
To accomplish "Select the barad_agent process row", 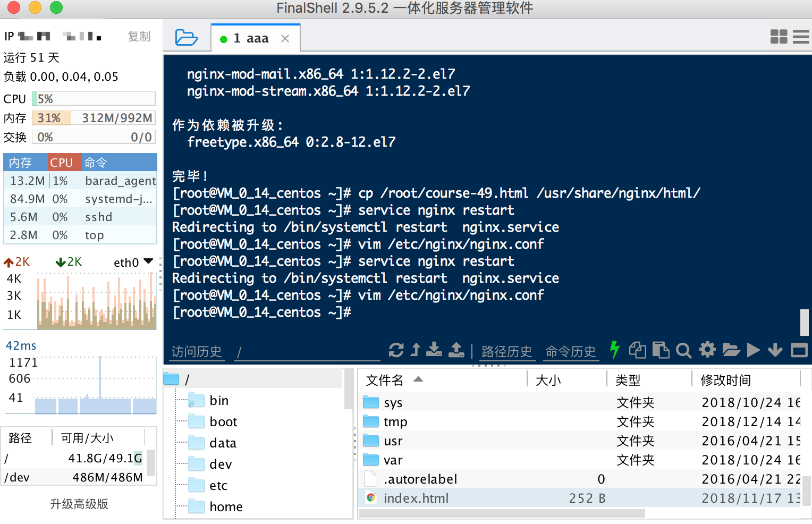I will 80,181.
